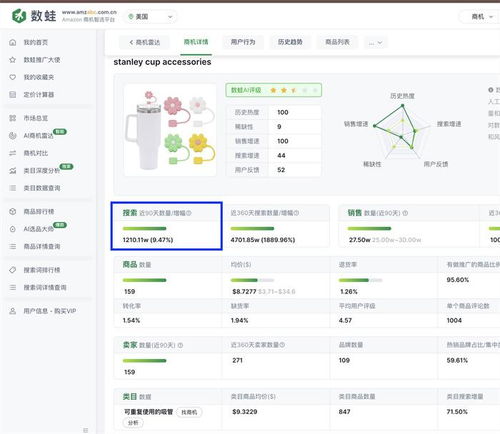Screen dimensions: 500x434
Task: Click the 类目商品均价 value $9.3229
Action: click(x=245, y=412)
